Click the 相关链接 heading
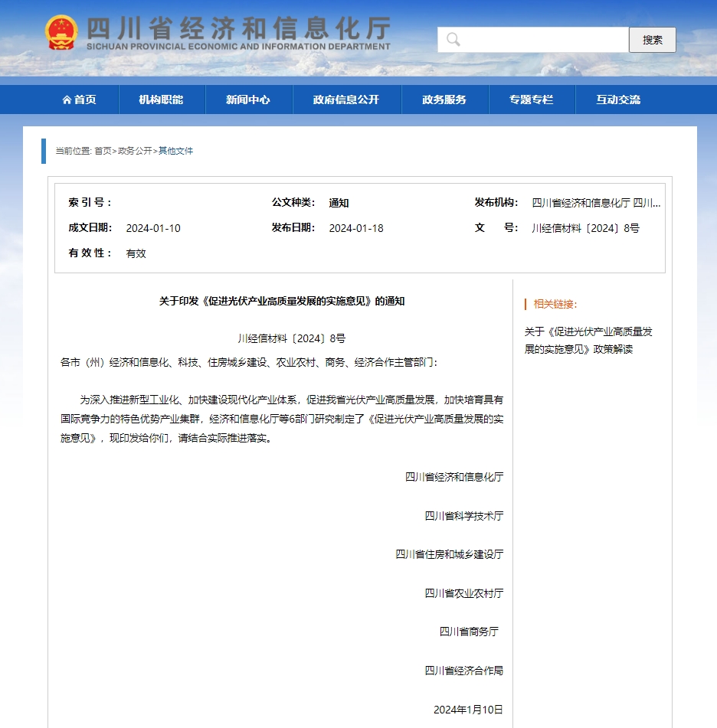The width and height of the screenshot is (717, 728). [x=555, y=304]
